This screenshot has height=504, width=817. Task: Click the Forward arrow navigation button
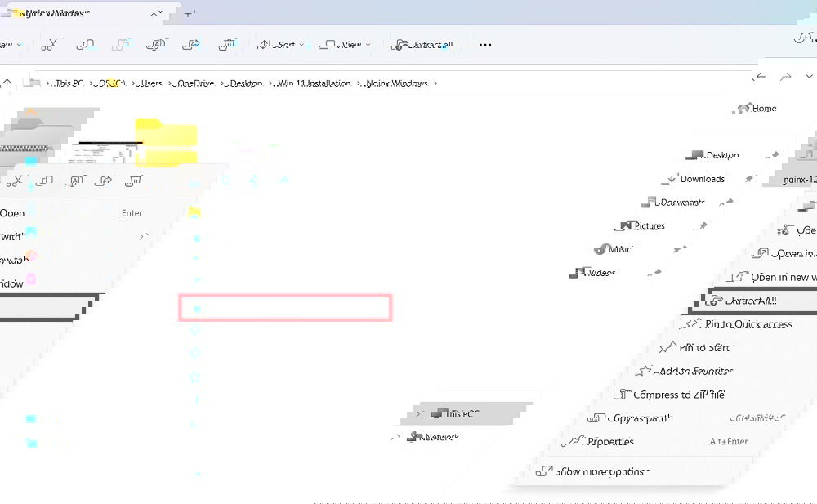[x=786, y=77]
